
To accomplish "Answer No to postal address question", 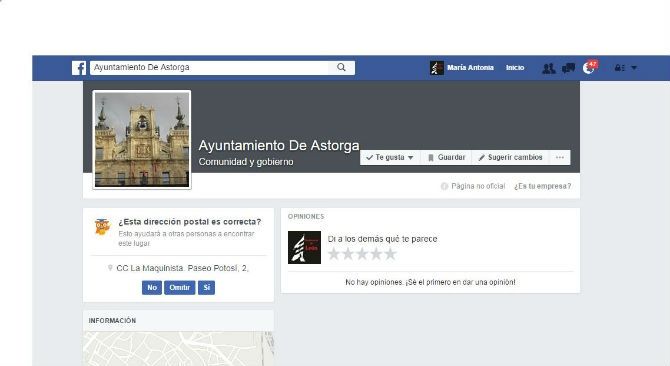I will click(152, 287).
